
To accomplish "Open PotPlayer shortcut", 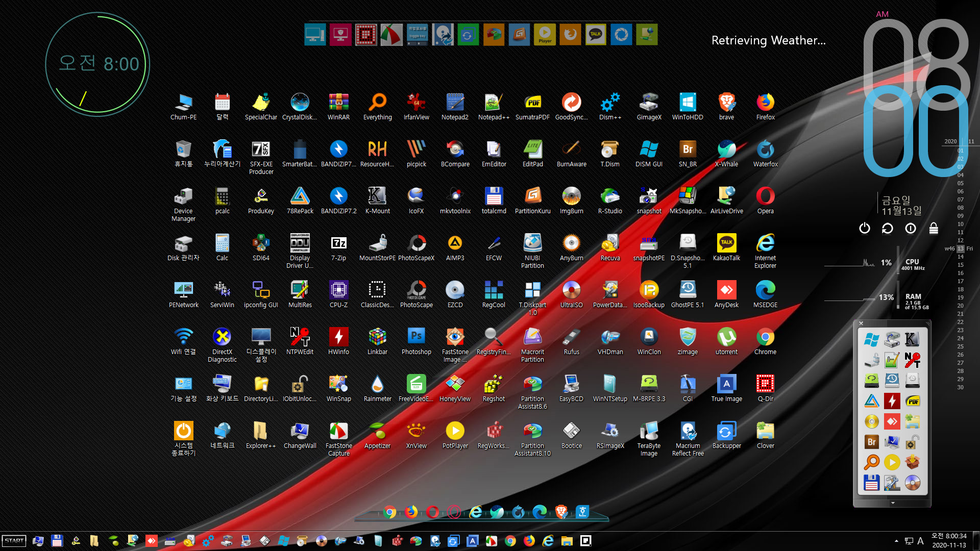I will tap(455, 436).
